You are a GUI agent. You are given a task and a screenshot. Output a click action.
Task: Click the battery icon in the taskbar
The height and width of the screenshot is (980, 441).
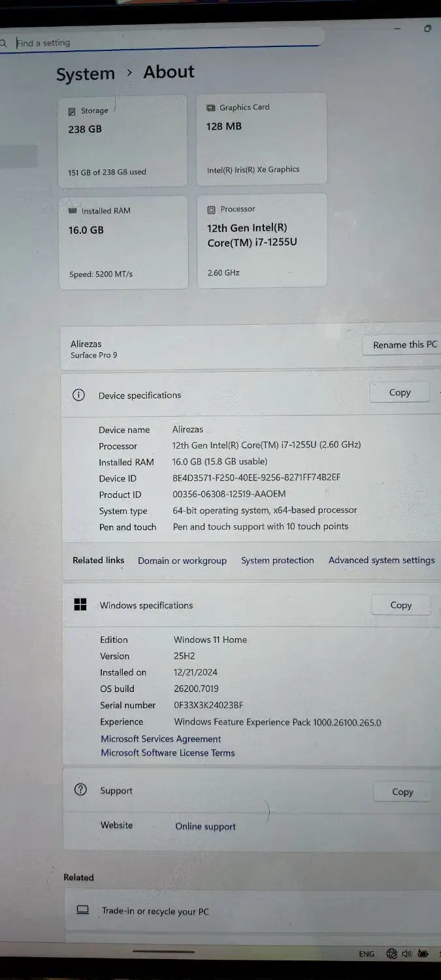point(423,954)
